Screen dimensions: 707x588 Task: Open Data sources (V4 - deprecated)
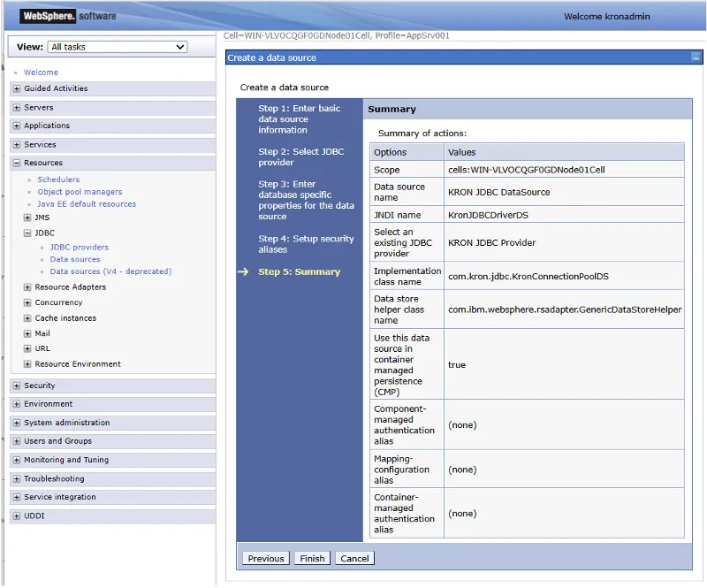pyautogui.click(x=111, y=271)
